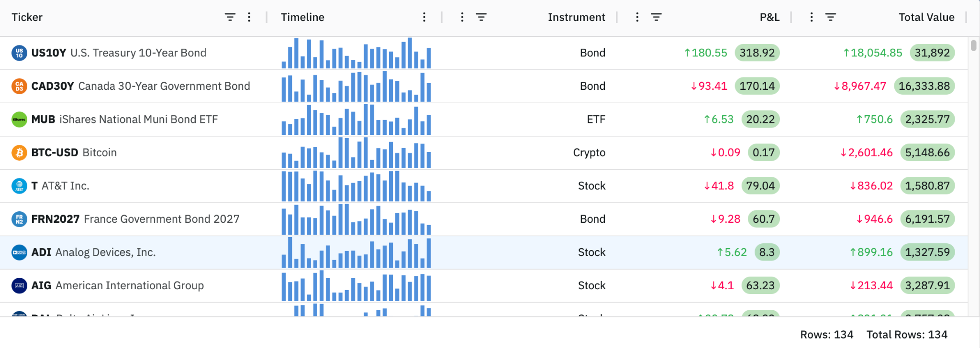Click the US10Y timeline sparkline chart

tap(356, 53)
